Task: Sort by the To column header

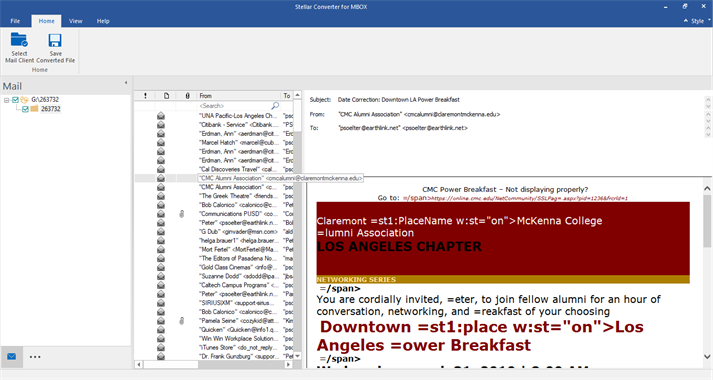Action: click(x=287, y=96)
